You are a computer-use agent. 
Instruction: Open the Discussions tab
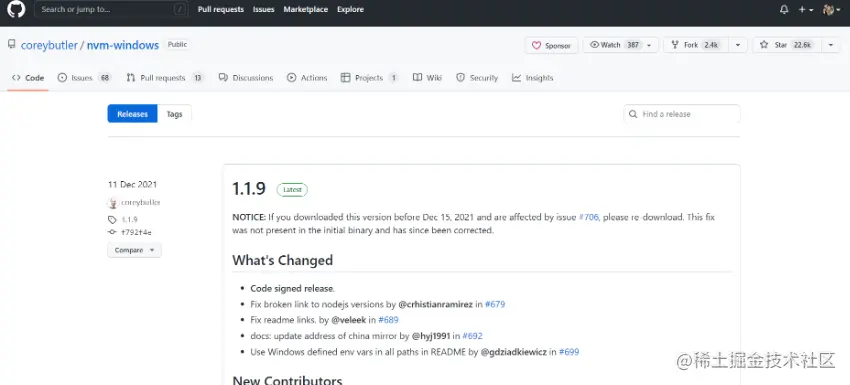tap(246, 78)
